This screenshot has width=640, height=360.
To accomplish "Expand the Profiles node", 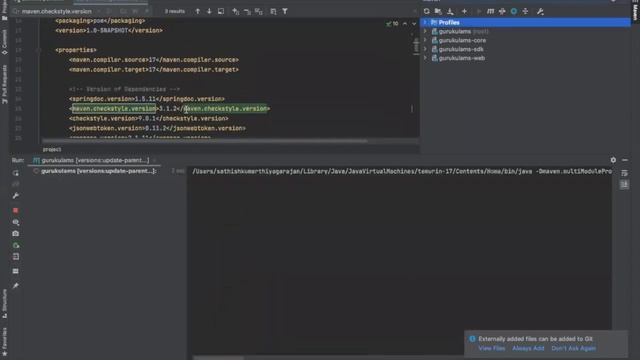I will pyautogui.click(x=425, y=22).
